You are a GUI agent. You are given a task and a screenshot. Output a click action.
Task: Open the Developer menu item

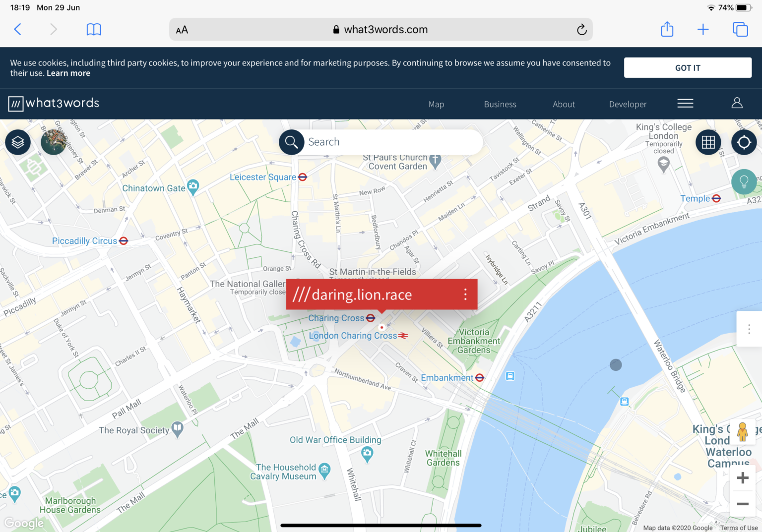[628, 104]
